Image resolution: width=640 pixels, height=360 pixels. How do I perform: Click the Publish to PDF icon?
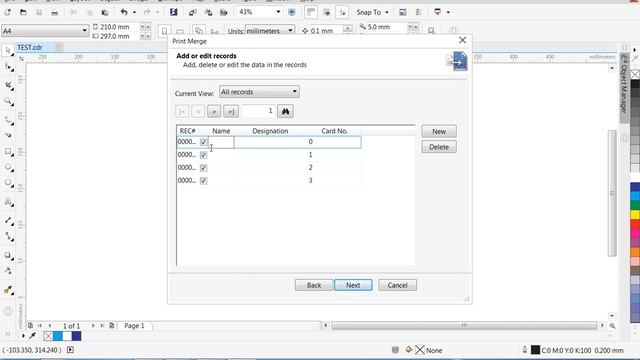[223, 12]
